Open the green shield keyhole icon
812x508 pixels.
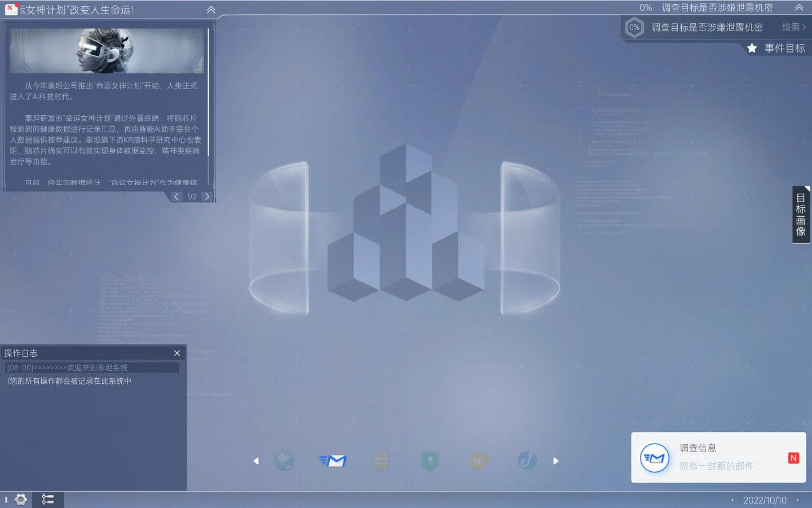pos(430,461)
